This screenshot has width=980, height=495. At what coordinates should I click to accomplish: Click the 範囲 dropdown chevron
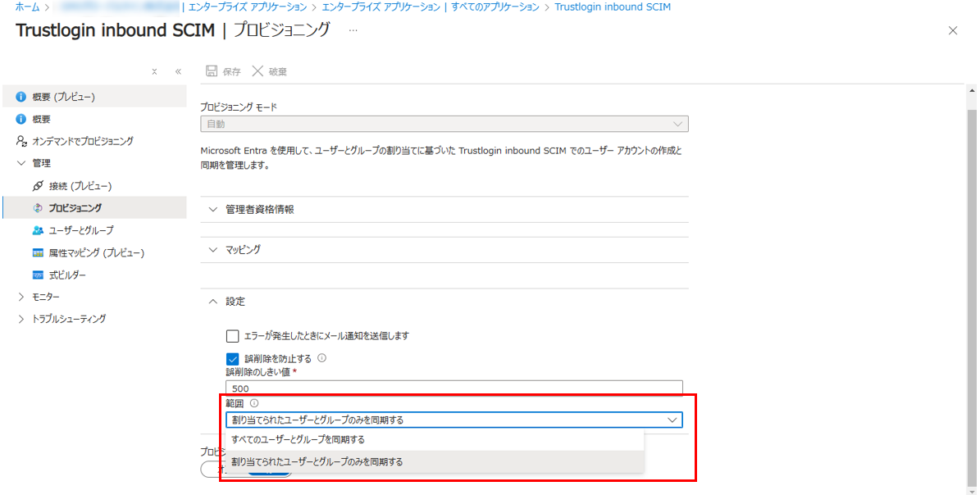tap(672, 420)
